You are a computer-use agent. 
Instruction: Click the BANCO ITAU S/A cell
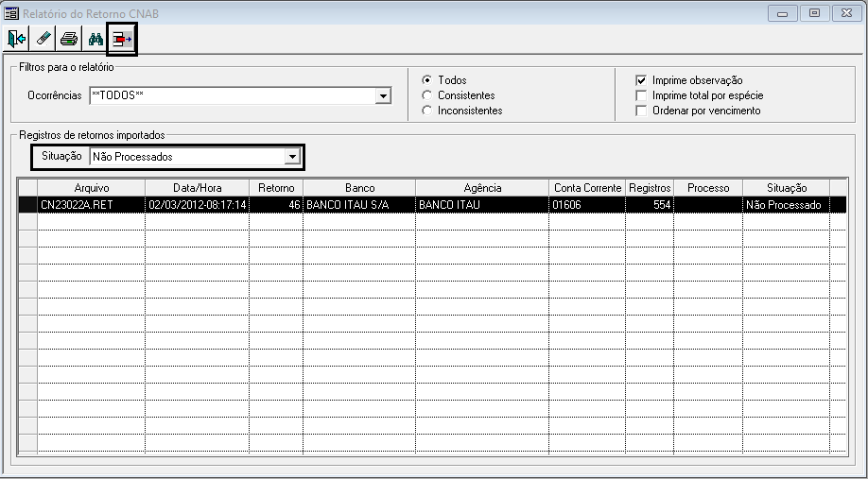pos(359,205)
